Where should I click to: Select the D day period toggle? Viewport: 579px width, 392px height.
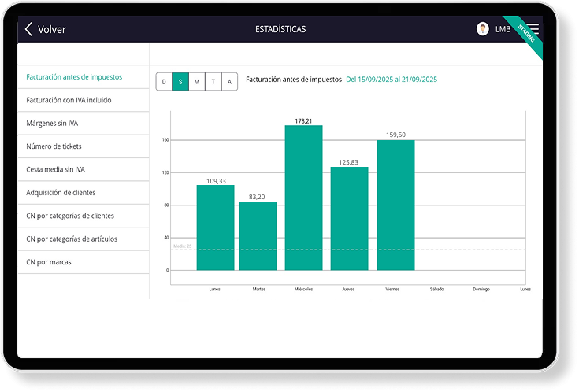click(164, 81)
